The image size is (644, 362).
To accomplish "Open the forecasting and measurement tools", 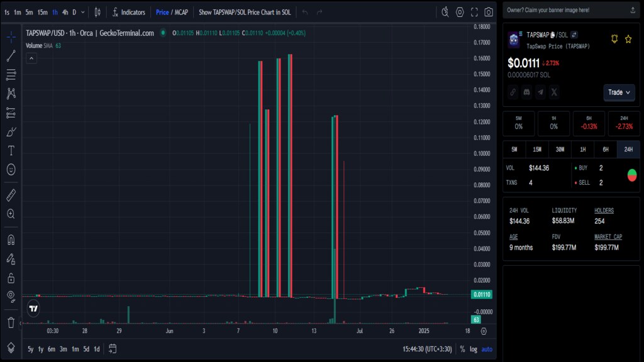I will [11, 113].
